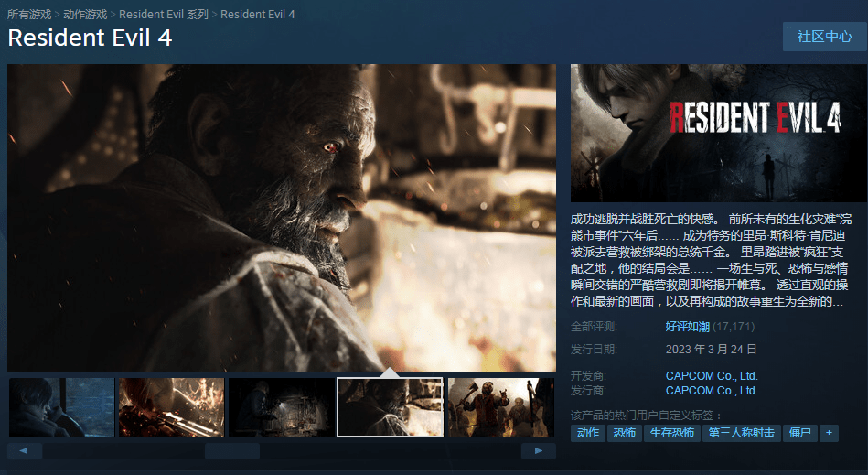Click the 全部评测 label
The height and width of the screenshot is (475, 868).
594,327
